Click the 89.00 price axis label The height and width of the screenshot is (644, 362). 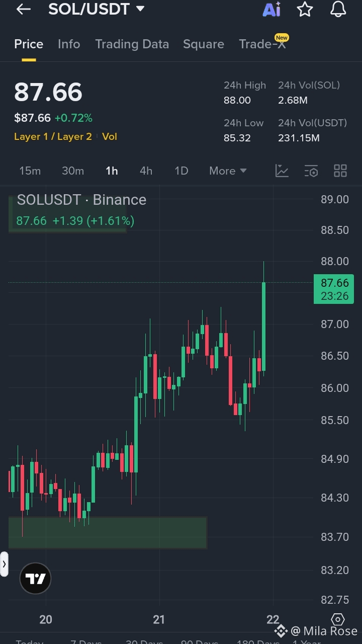(x=335, y=200)
